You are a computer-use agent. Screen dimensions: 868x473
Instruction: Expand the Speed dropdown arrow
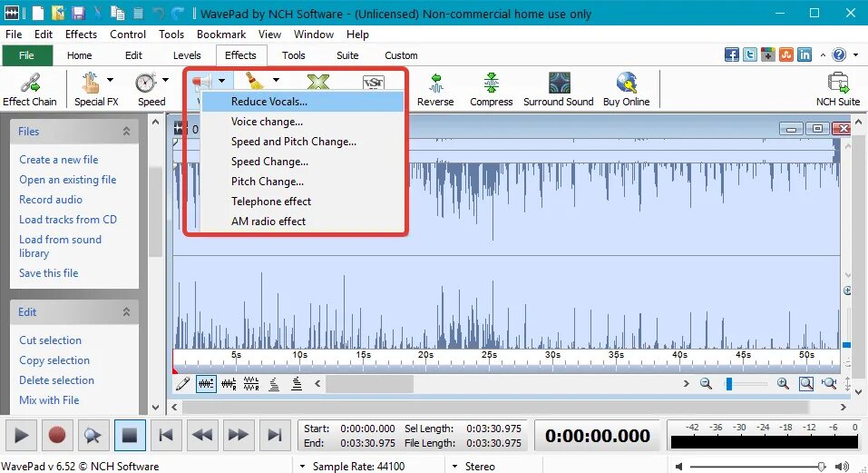[165, 80]
